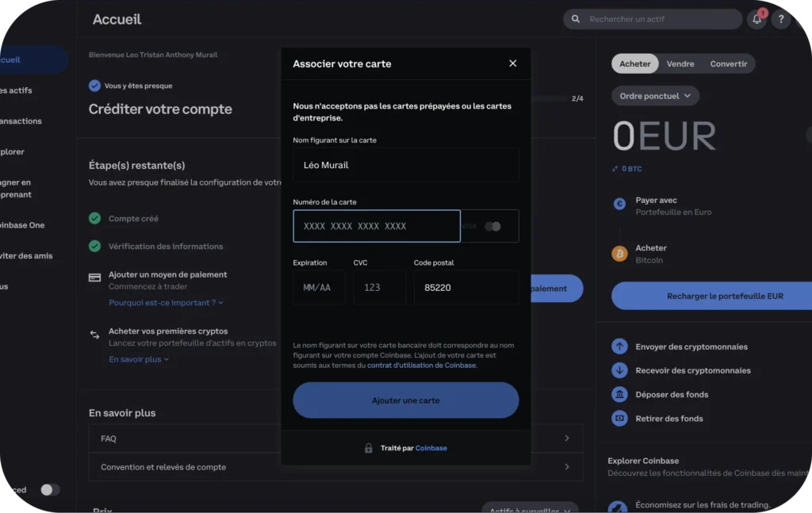Click Envoyer des cryptomonnaies label
This screenshot has width=812, height=513.
click(691, 346)
